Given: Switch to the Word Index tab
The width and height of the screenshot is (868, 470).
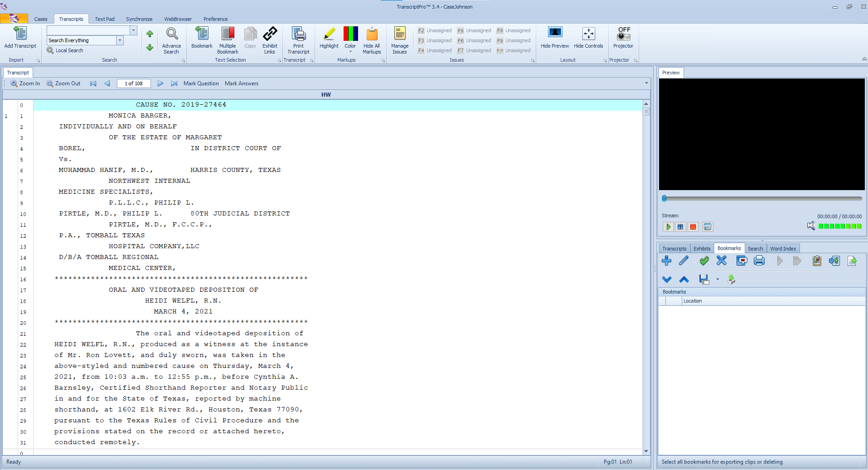Looking at the screenshot, I should (783, 248).
